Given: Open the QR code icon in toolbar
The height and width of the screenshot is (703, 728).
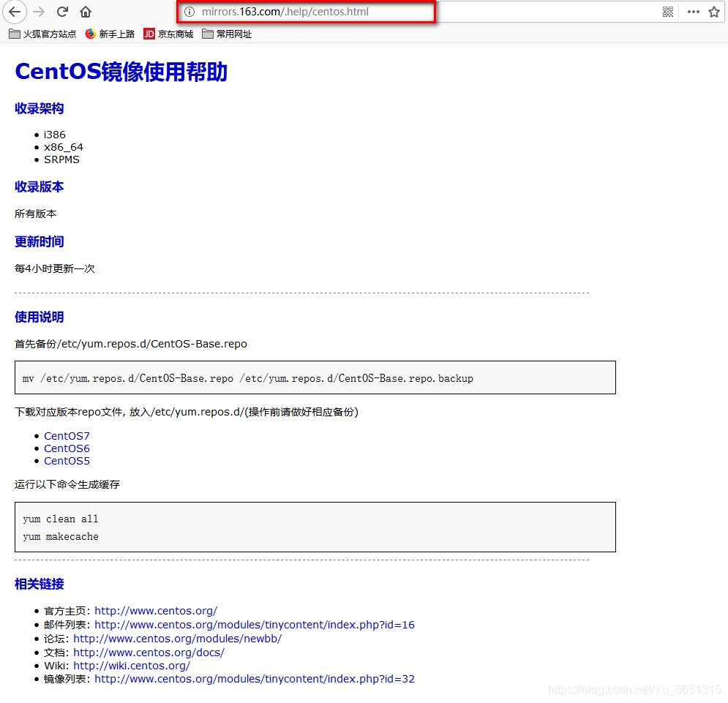Looking at the screenshot, I should [x=668, y=12].
